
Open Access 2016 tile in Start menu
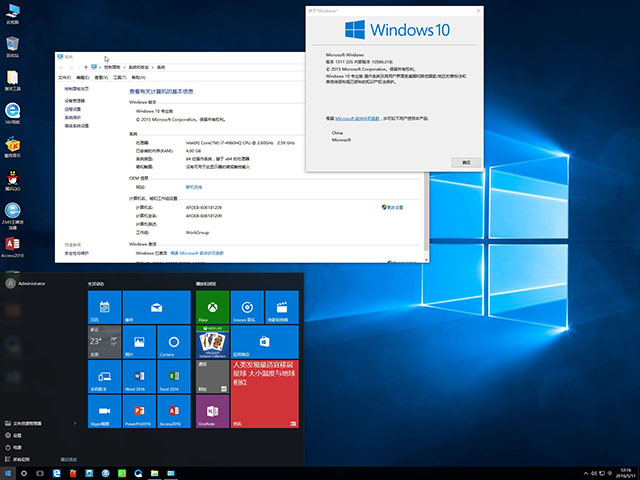click(x=173, y=411)
